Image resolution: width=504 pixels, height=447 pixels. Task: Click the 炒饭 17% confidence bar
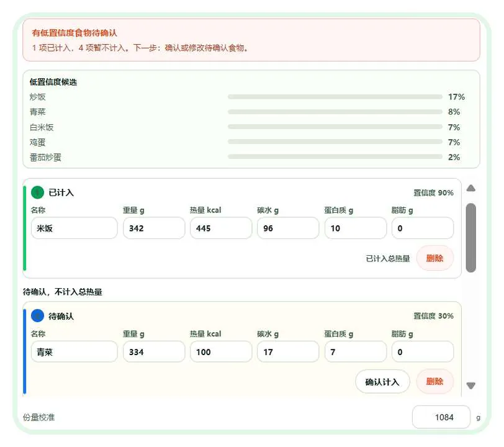335,97
